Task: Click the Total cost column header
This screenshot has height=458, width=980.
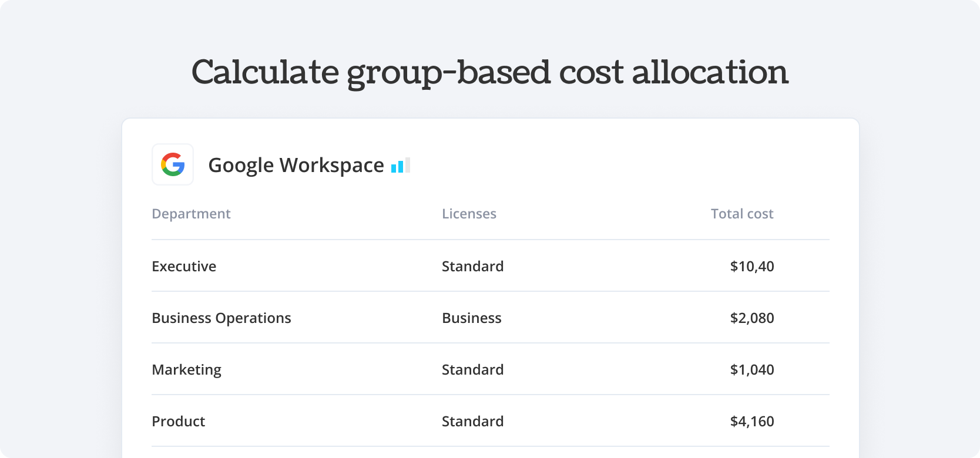Action: coord(742,214)
